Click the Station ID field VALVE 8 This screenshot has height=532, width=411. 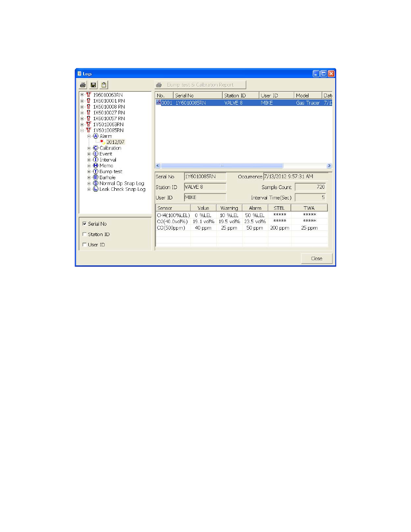coord(205,187)
